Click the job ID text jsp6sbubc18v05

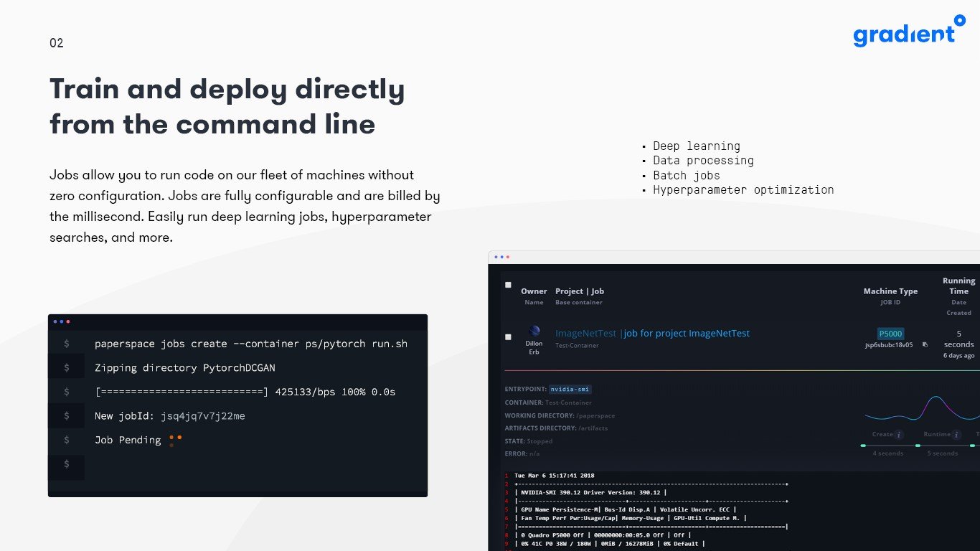tap(888, 345)
